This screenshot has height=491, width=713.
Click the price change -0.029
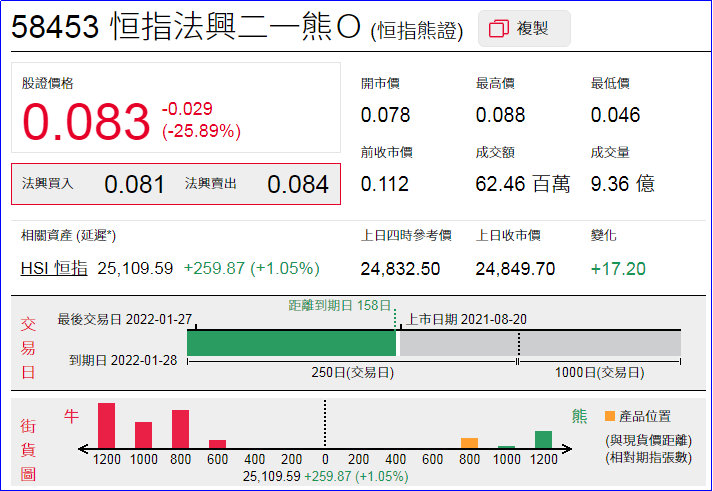(x=187, y=109)
